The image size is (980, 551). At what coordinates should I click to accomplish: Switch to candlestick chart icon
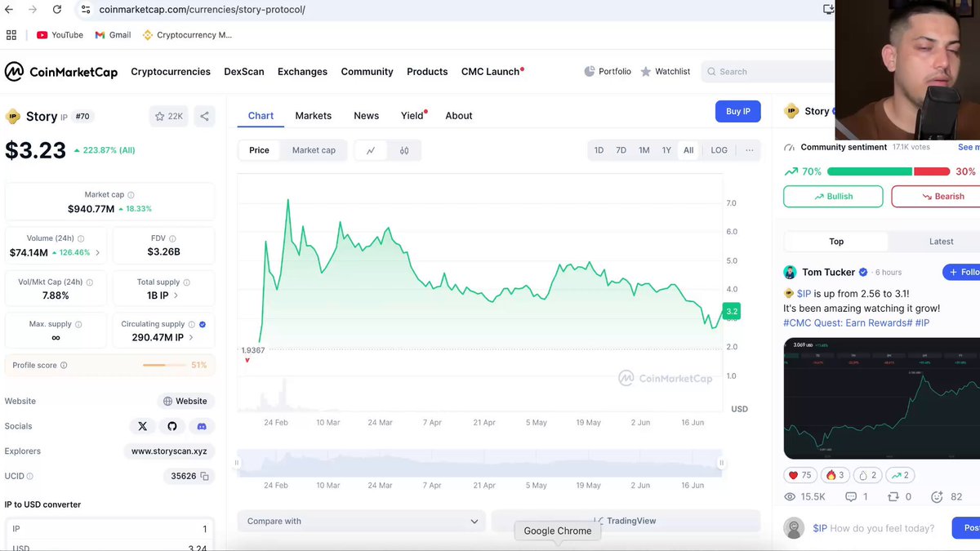coord(404,150)
